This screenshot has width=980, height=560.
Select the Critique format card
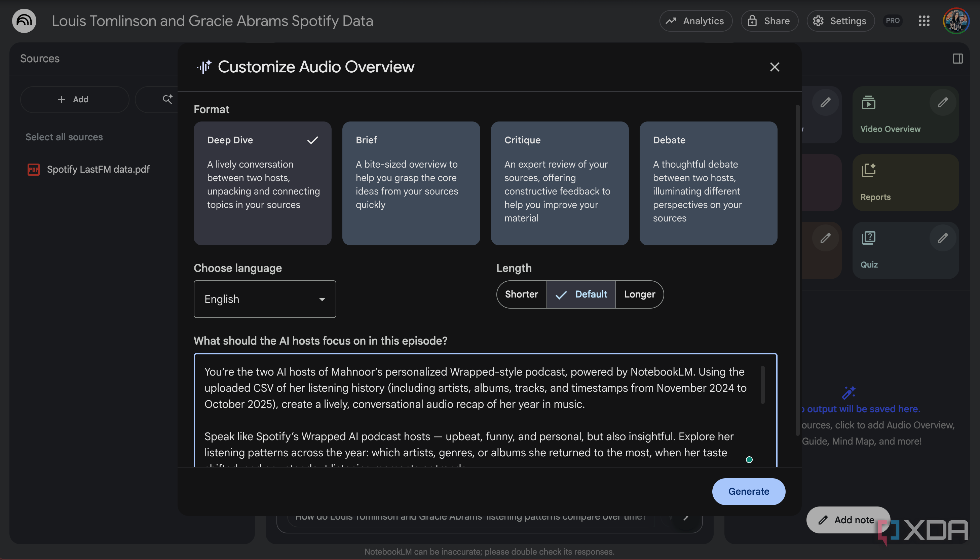[x=560, y=183]
